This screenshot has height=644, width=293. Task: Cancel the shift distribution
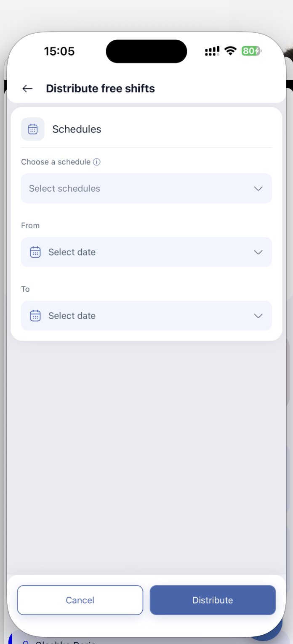(x=80, y=600)
